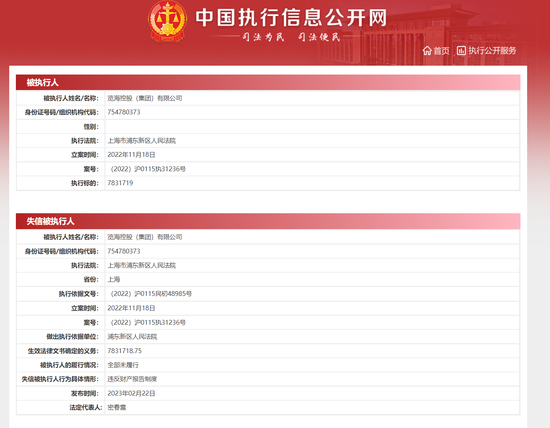Click the court emblem logo
Viewport: 550px width, 428px height.
(x=168, y=22)
